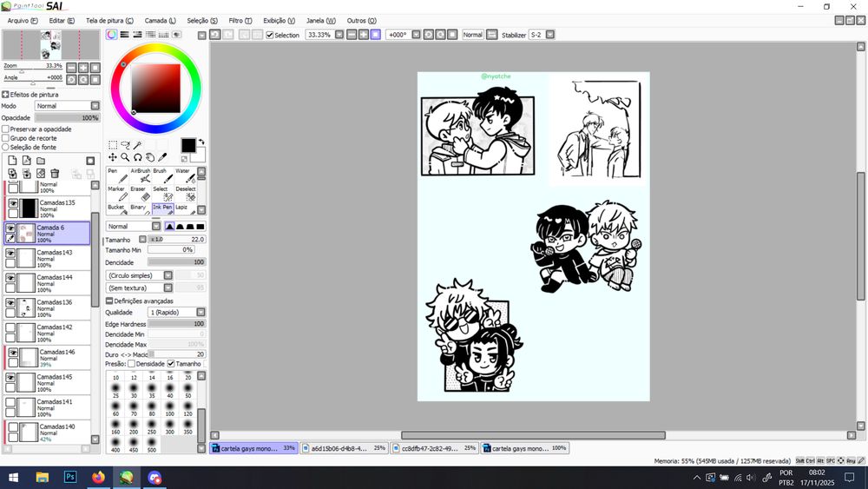The image size is (868, 489).
Task: Switch to the a6d15b06-d4b8 document tab
Action: click(x=343, y=448)
